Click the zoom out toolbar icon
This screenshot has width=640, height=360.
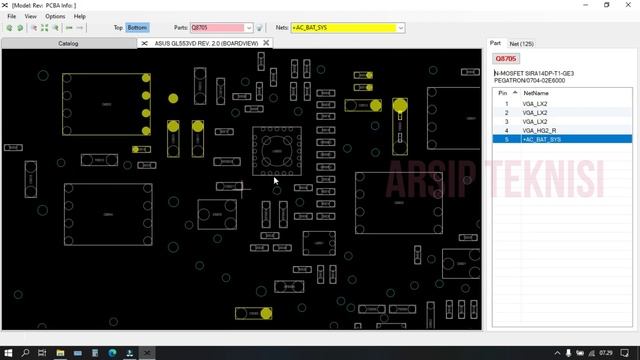tap(55, 28)
